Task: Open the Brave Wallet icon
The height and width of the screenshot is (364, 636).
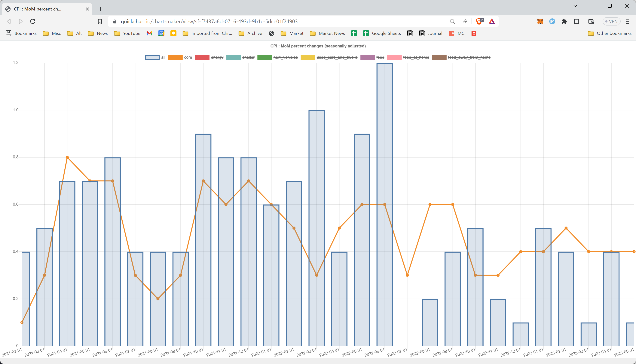Action: click(x=591, y=22)
